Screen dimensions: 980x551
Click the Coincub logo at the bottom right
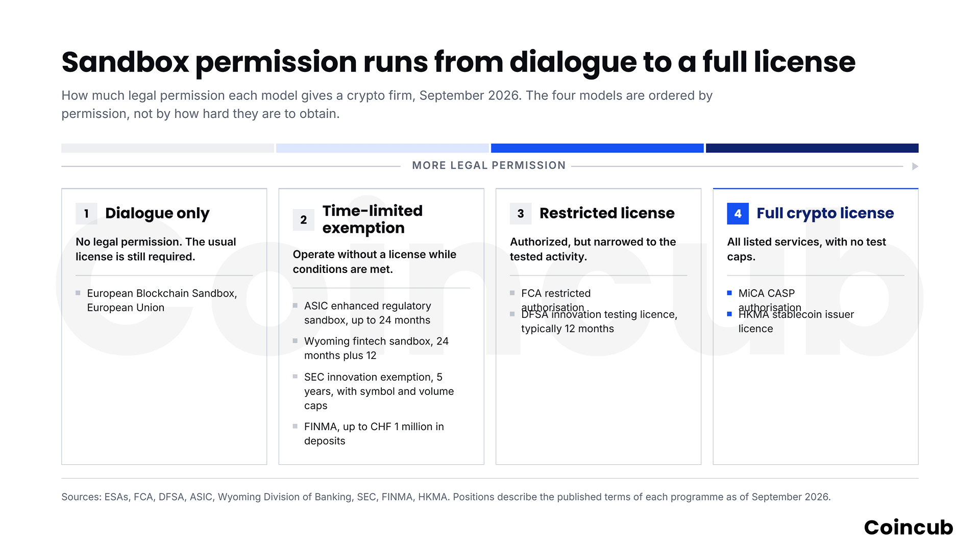tap(909, 528)
